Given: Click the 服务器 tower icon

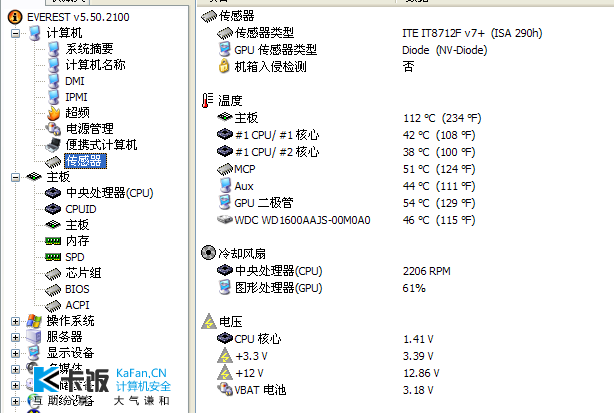Looking at the screenshot, I should pos(34,337).
